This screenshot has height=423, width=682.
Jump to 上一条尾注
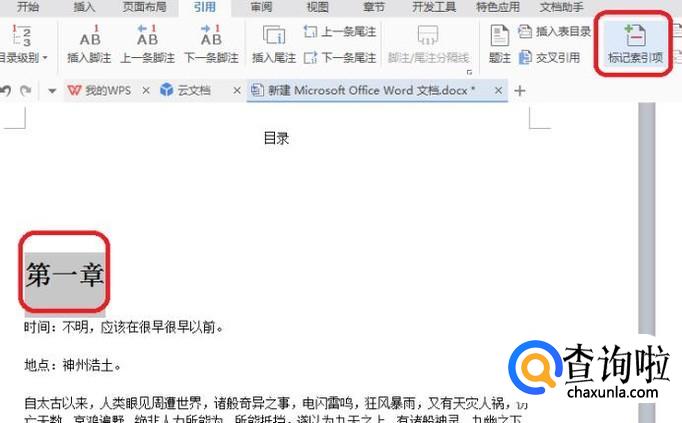click(340, 31)
